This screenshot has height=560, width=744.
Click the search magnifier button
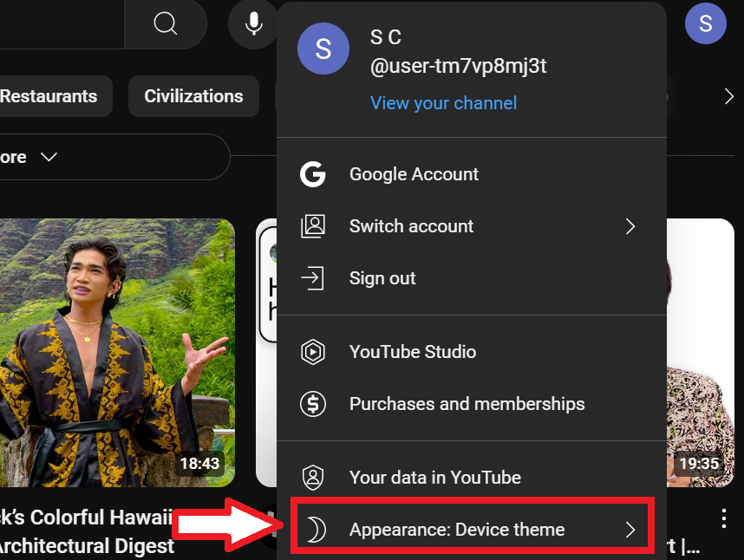(x=166, y=23)
